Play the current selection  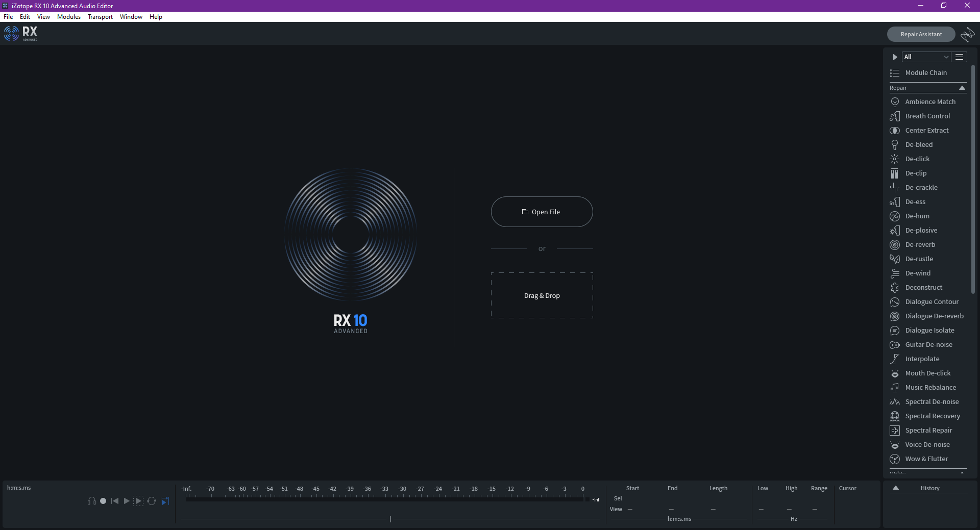tap(138, 501)
